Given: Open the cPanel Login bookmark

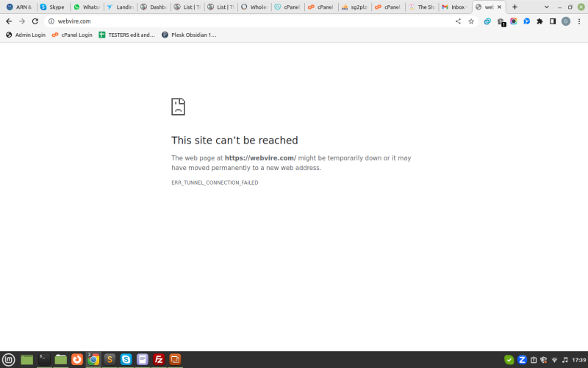Looking at the screenshot, I should pyautogui.click(x=72, y=35).
